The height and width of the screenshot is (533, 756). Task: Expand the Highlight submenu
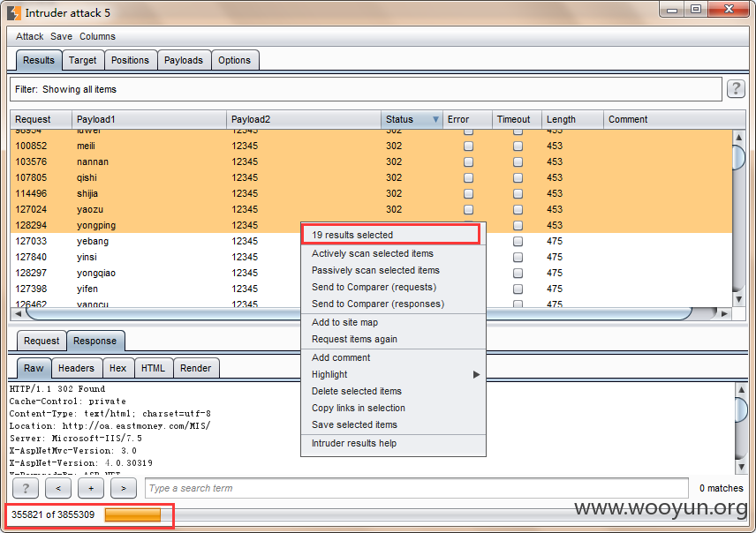point(393,374)
